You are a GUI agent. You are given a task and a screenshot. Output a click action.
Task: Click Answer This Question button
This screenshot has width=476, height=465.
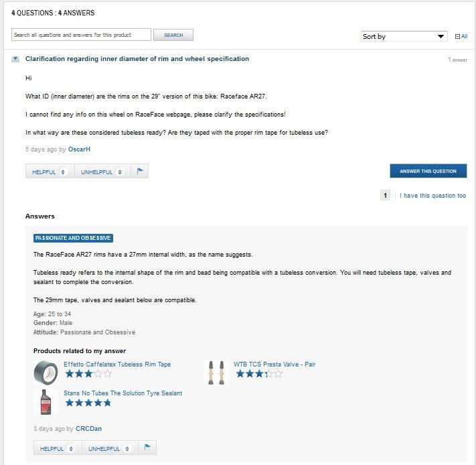pyautogui.click(x=428, y=171)
